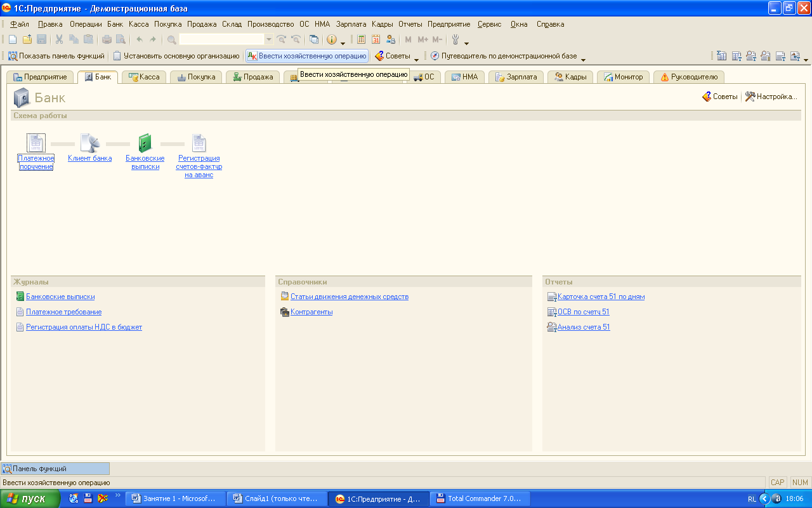Switch to the Касса tab

pyautogui.click(x=144, y=77)
